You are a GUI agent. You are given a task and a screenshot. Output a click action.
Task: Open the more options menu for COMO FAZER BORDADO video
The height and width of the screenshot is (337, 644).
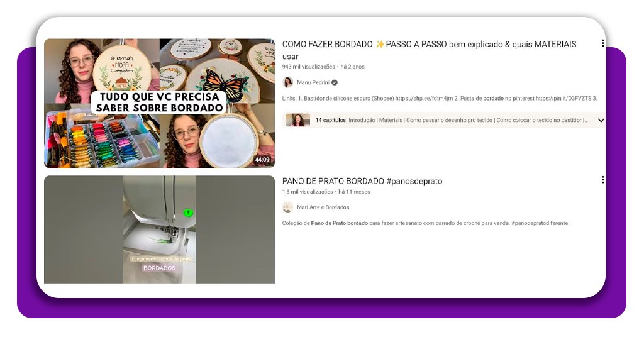point(602,43)
